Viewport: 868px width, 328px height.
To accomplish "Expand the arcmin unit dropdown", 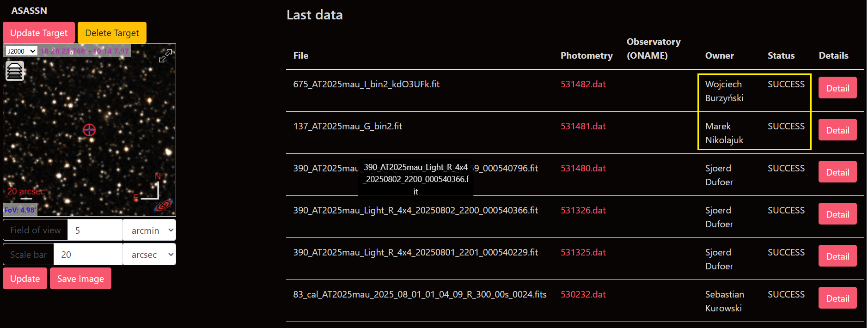I will point(149,230).
